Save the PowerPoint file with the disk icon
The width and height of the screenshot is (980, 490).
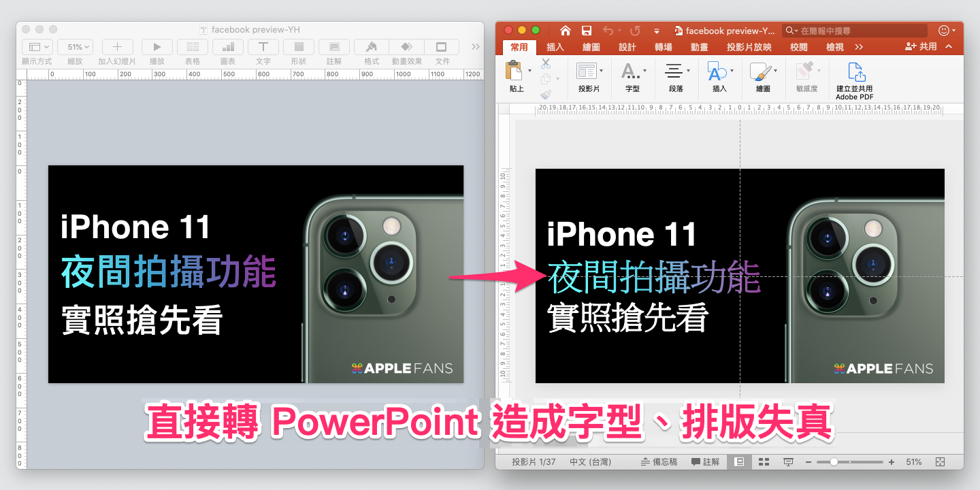pos(586,31)
